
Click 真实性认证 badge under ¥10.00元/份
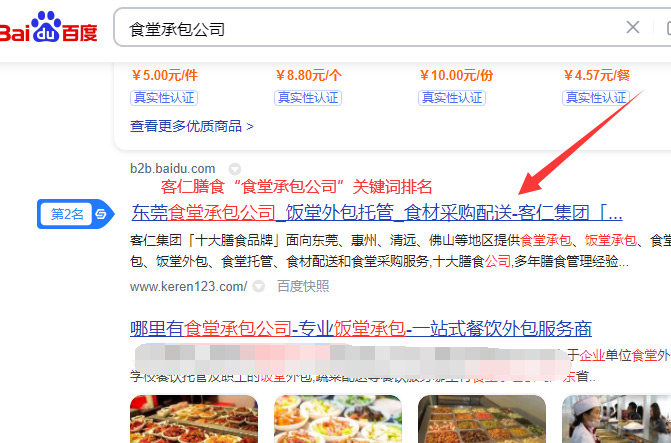coord(451,98)
